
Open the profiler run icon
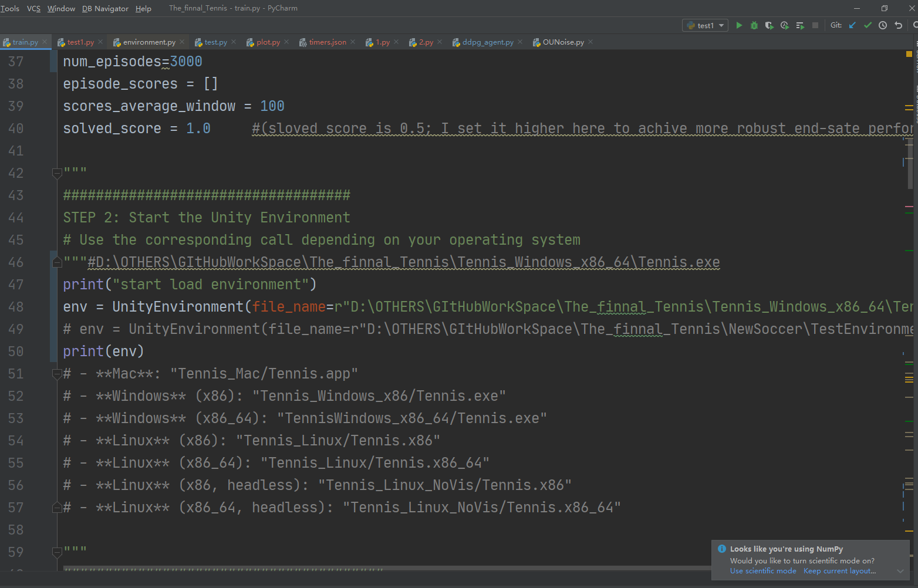[784, 25]
